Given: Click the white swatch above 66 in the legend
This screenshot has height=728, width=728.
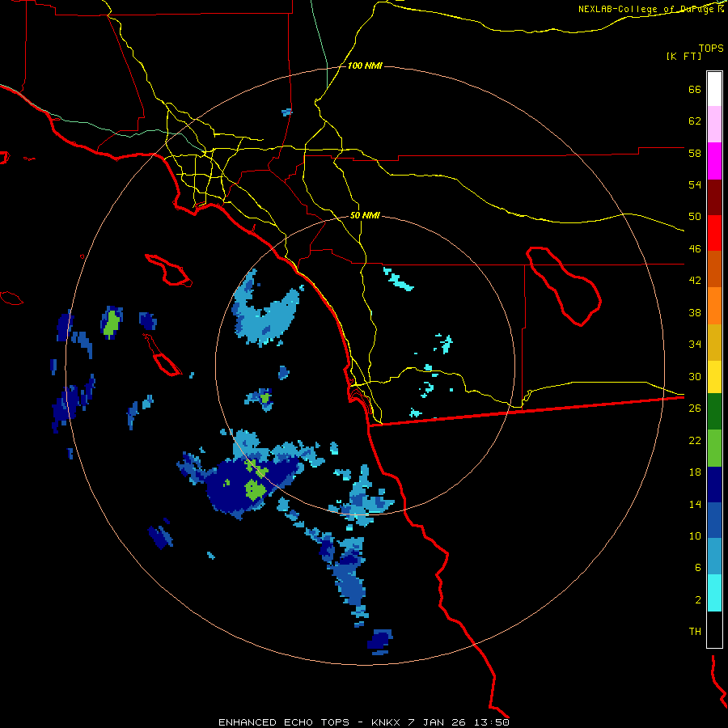Looking at the screenshot, I should 714,89.
